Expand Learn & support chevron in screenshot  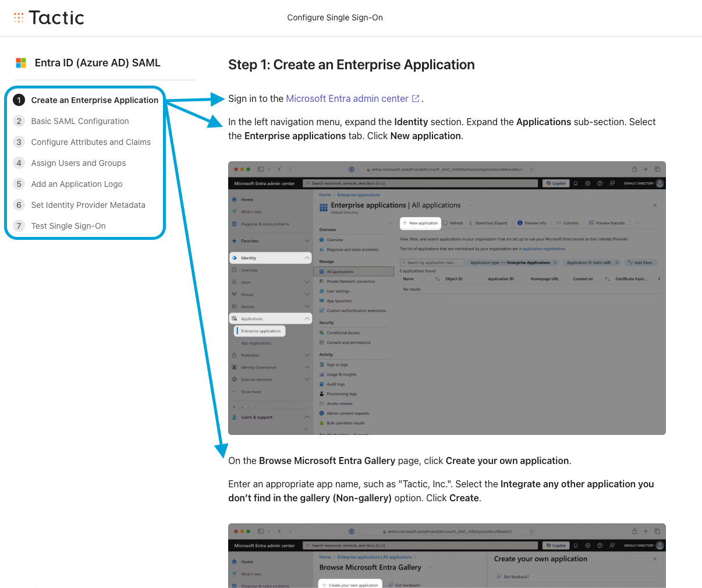(x=307, y=417)
